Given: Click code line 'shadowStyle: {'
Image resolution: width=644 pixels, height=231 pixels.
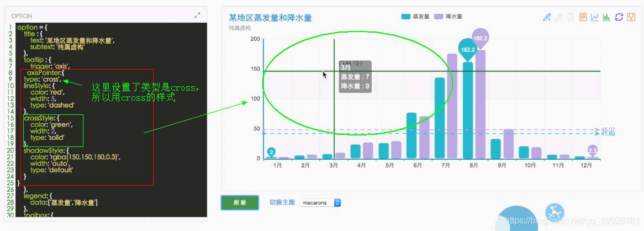Looking at the screenshot, I should 43,150.
